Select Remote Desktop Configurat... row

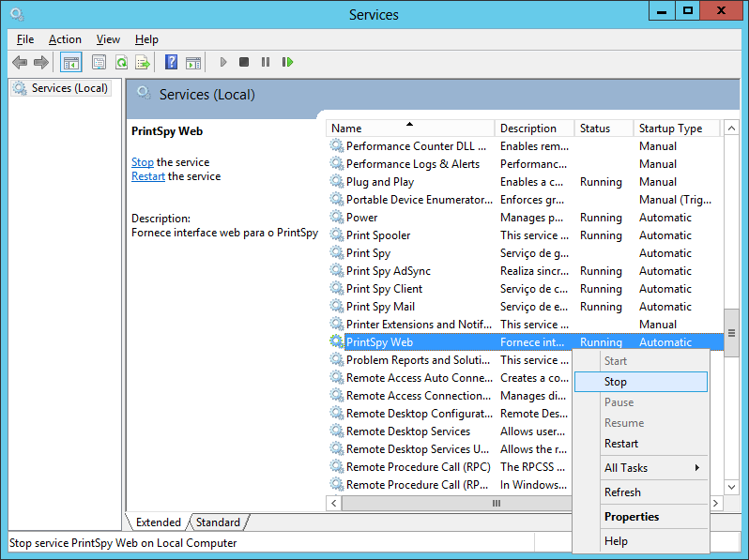(x=450, y=413)
